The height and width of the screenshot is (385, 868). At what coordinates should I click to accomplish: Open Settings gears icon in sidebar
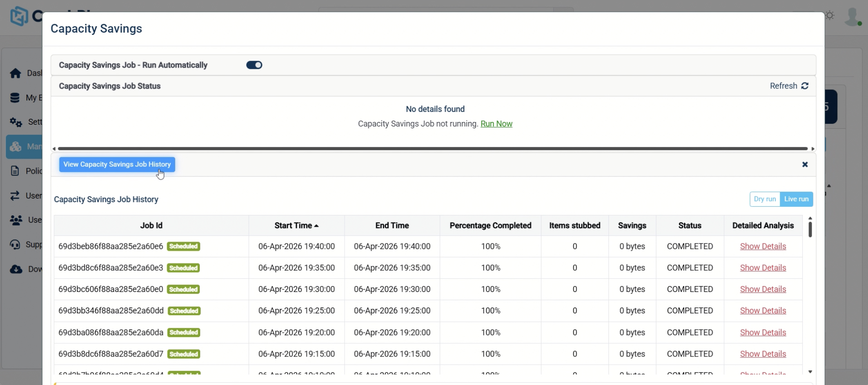[x=16, y=122]
